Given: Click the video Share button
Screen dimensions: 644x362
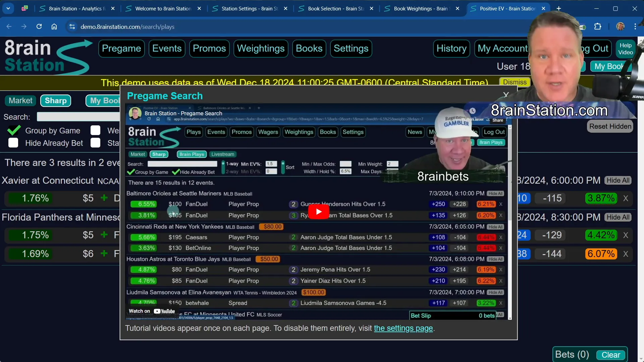Looking at the screenshot, I should [x=497, y=120].
